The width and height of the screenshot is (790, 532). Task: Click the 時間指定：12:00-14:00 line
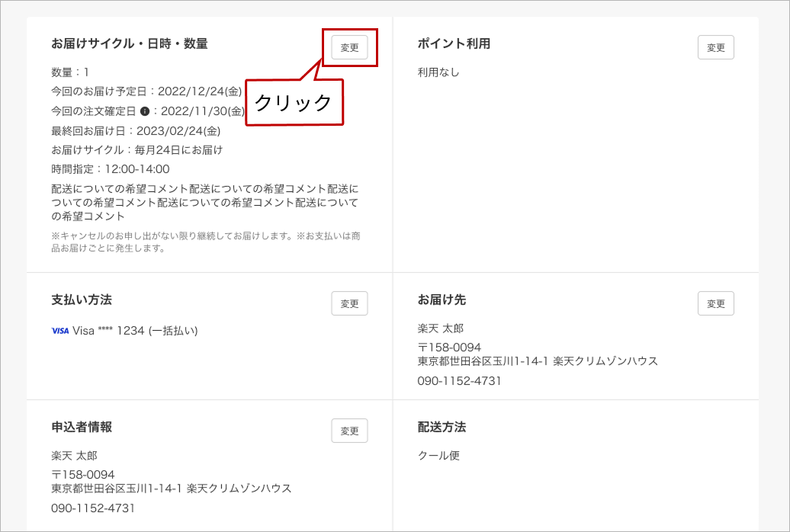pos(111,169)
